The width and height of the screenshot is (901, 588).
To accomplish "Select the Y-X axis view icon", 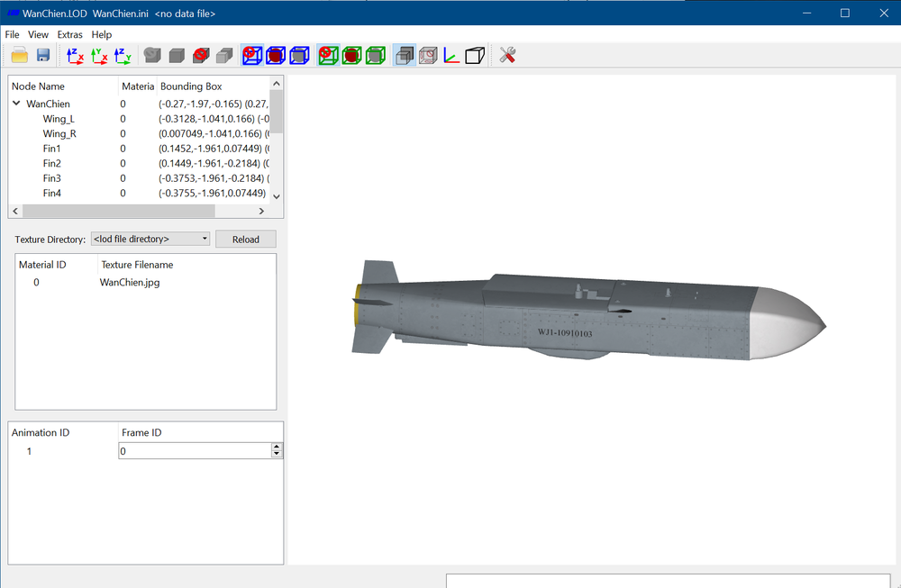I will pyautogui.click(x=99, y=55).
